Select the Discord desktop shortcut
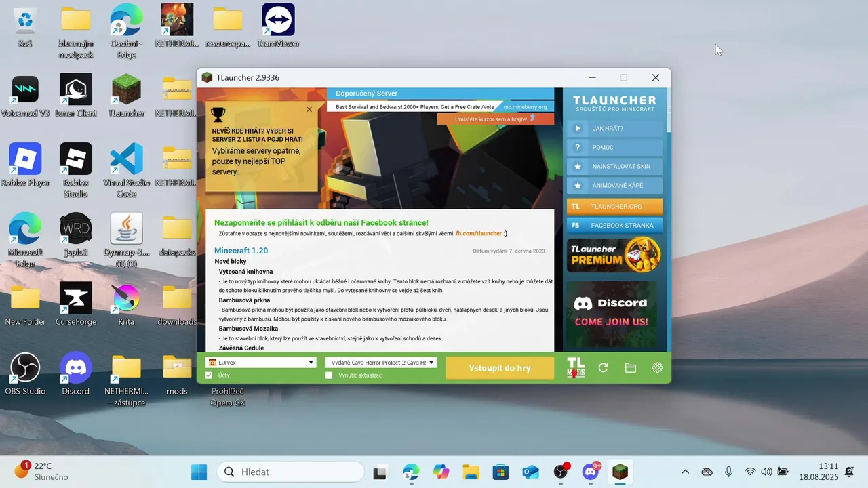Image resolution: width=868 pixels, height=488 pixels. pos(76,374)
